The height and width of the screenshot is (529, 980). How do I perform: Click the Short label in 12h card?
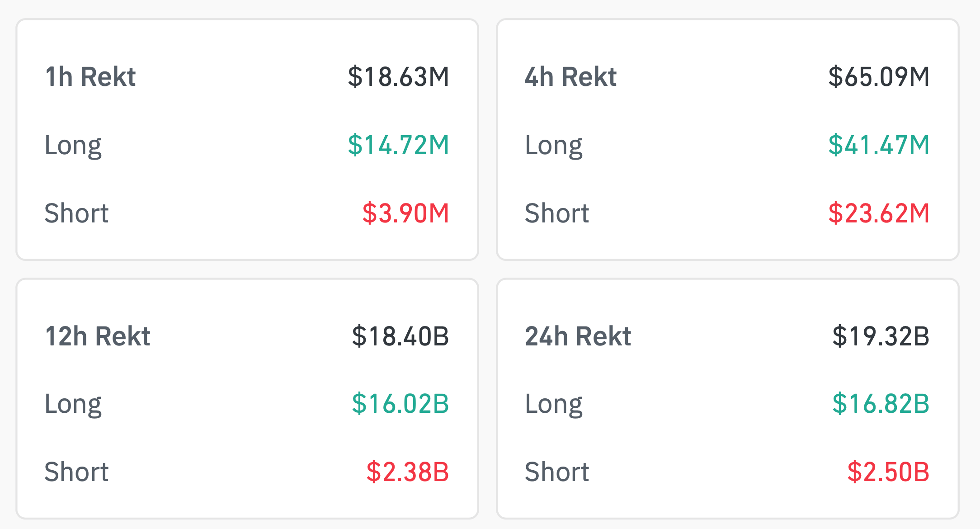click(x=76, y=472)
